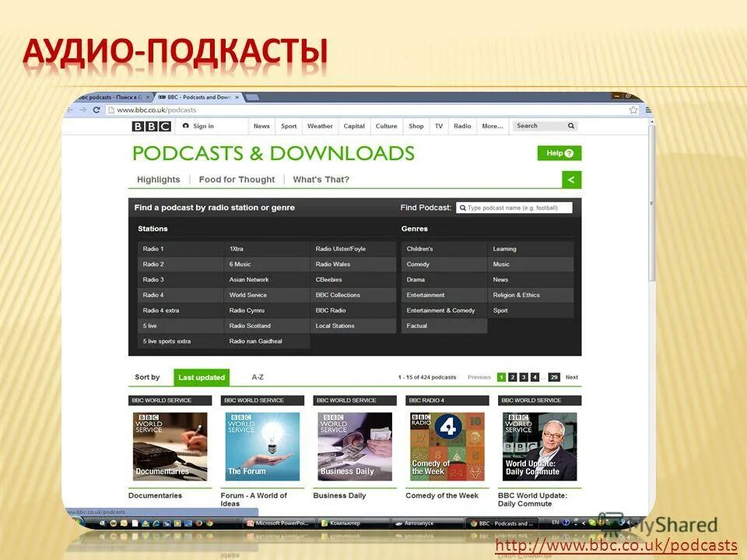Switch to Автозапуск taskbar window
The width and height of the screenshot is (747, 560).
(426, 523)
